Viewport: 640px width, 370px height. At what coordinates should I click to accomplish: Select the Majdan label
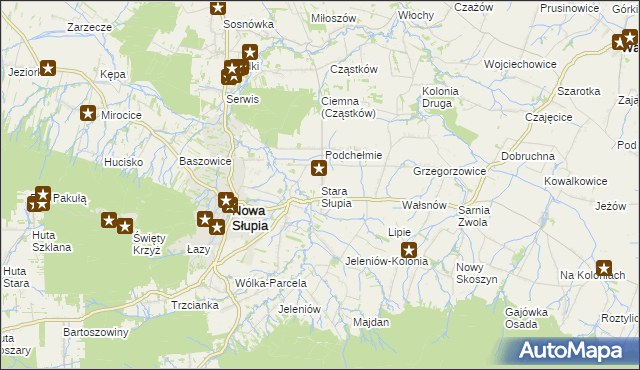coord(371,323)
